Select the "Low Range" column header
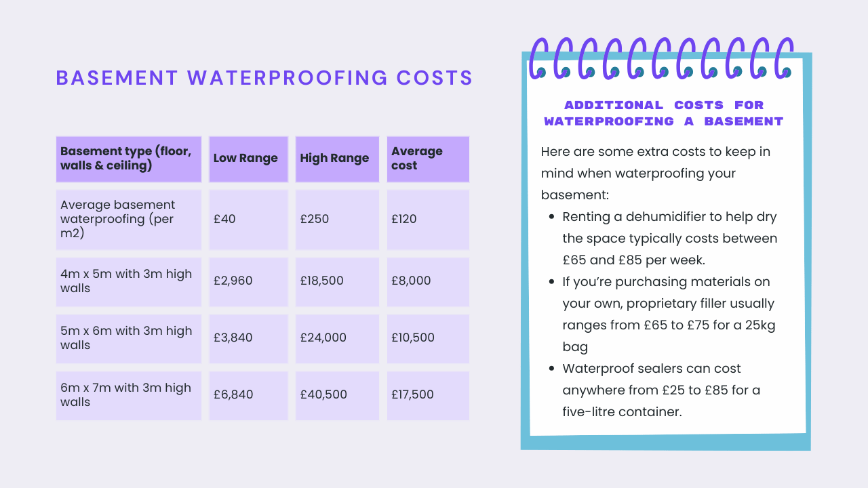The width and height of the screenshot is (868, 488). [248, 159]
